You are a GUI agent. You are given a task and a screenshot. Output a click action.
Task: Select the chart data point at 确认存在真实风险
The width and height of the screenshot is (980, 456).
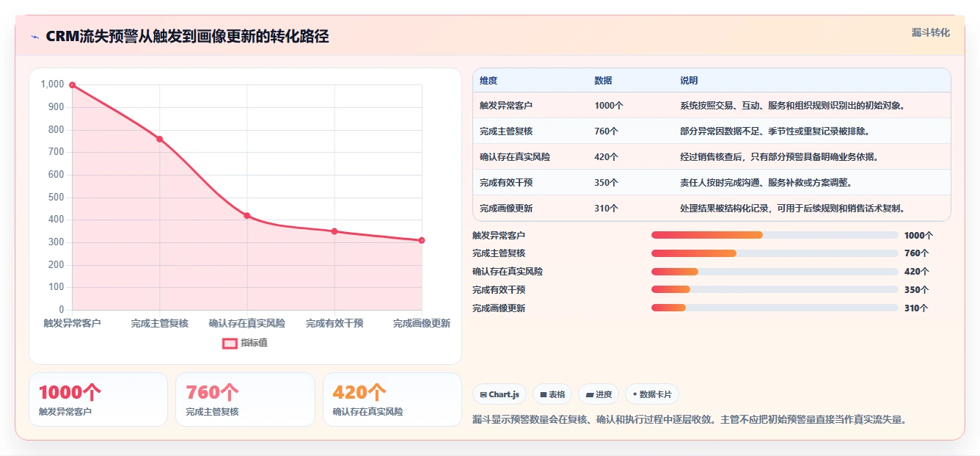[x=247, y=215]
